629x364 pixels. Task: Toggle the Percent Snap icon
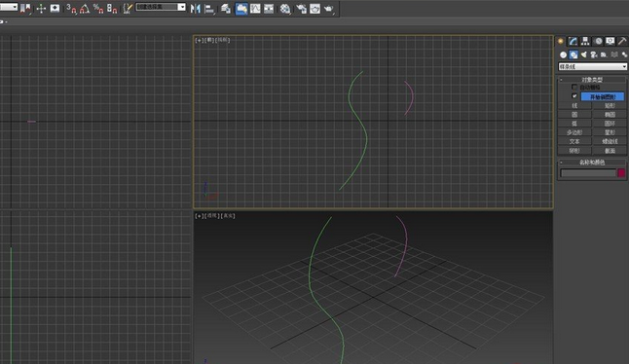coord(98,9)
